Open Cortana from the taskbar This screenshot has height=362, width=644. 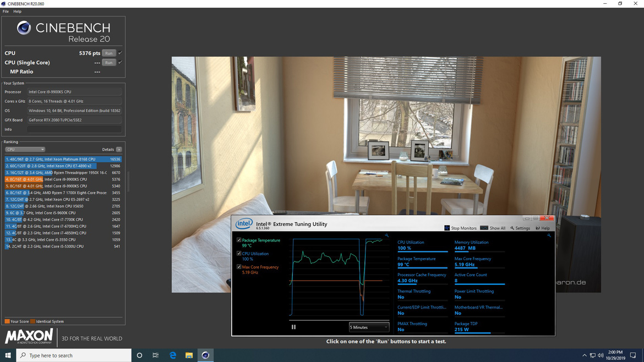point(139,355)
